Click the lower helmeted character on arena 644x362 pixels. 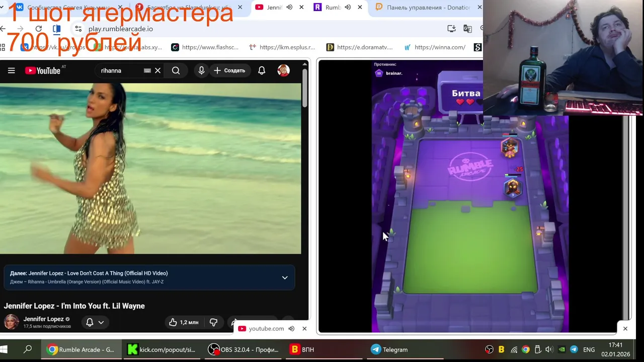tap(512, 187)
